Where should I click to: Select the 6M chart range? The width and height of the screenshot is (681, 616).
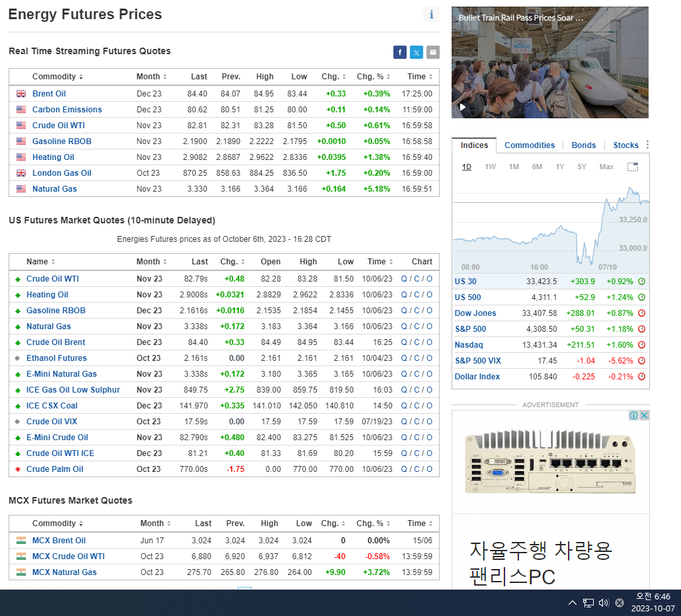tap(537, 167)
